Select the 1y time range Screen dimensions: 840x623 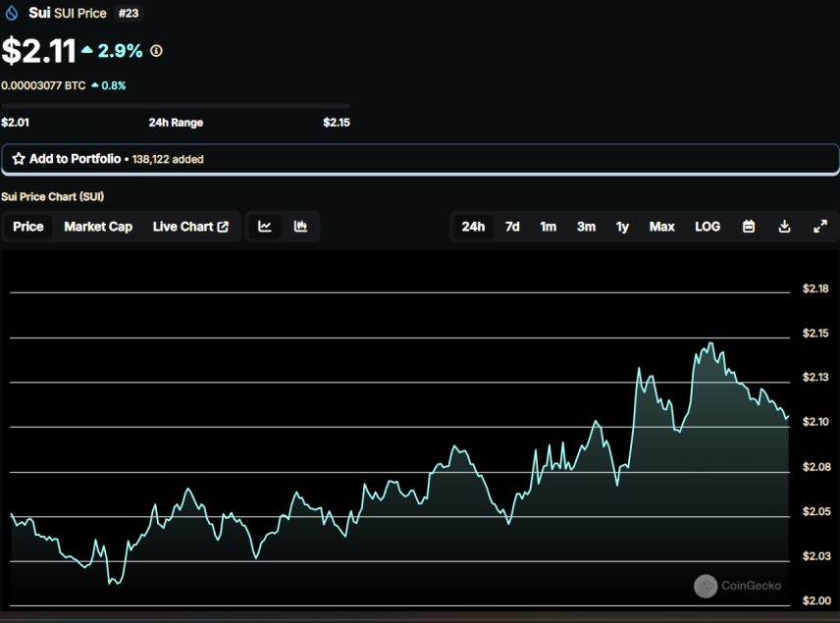point(622,227)
